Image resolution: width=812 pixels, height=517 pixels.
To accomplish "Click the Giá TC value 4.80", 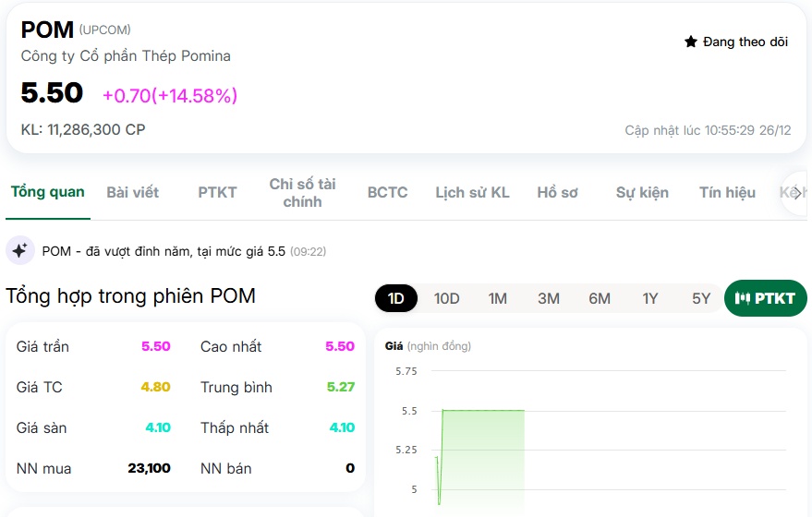I will coord(156,387).
